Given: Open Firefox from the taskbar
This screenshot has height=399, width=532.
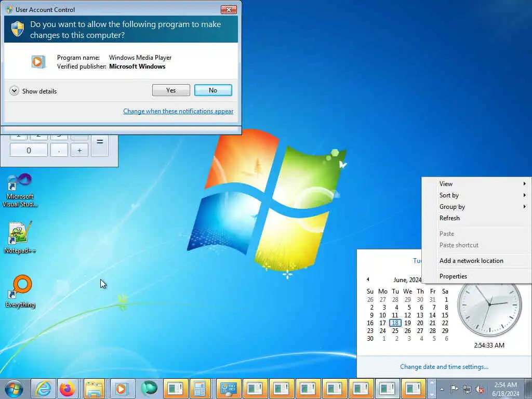Looking at the screenshot, I should (x=67, y=389).
